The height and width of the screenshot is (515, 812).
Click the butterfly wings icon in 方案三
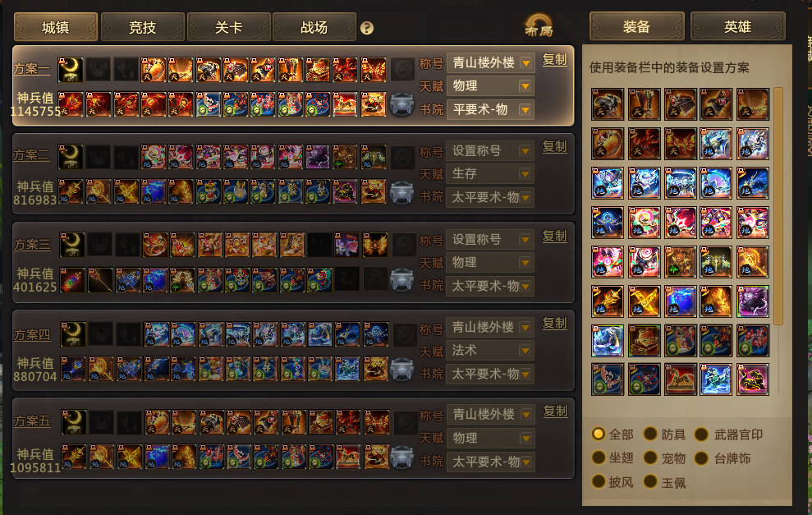tap(375, 245)
